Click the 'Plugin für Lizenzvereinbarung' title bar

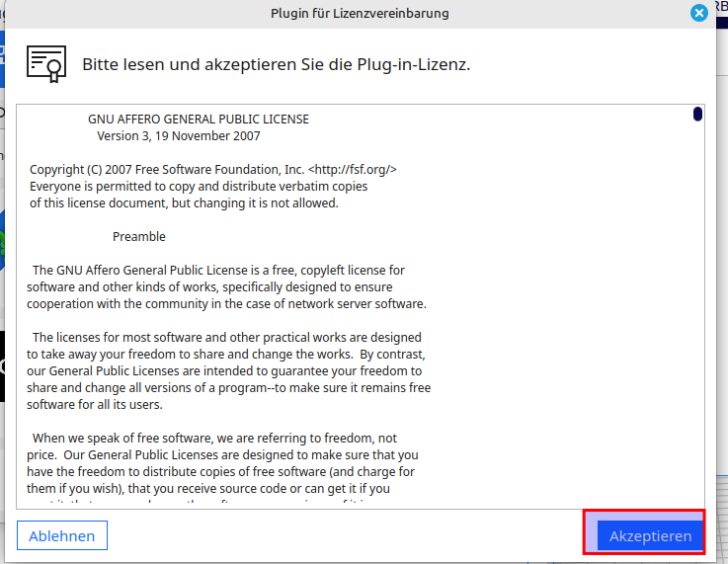point(360,13)
